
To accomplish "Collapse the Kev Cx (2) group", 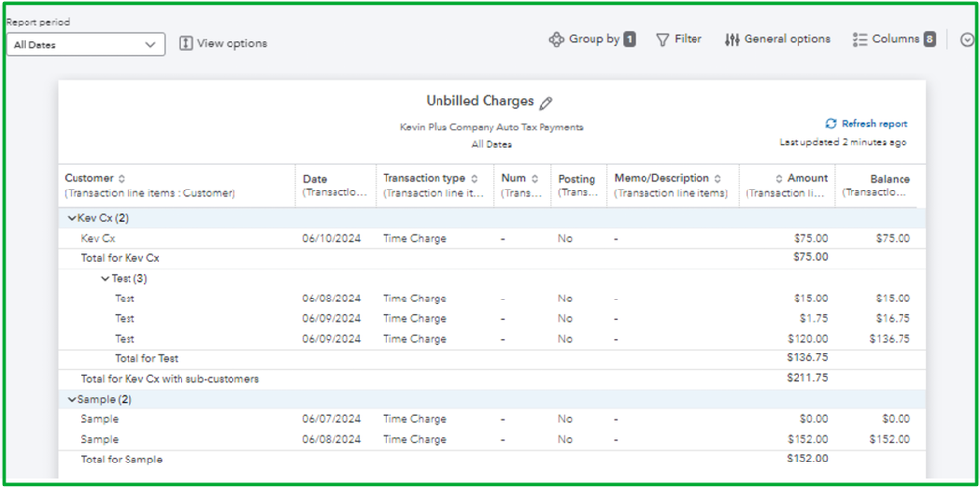I will [x=72, y=218].
